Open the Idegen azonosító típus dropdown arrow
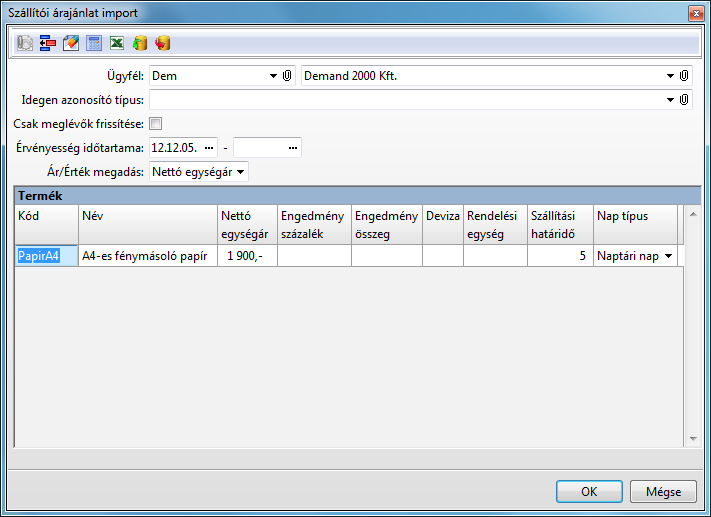Image resolution: width=711 pixels, height=517 pixels. [x=670, y=99]
